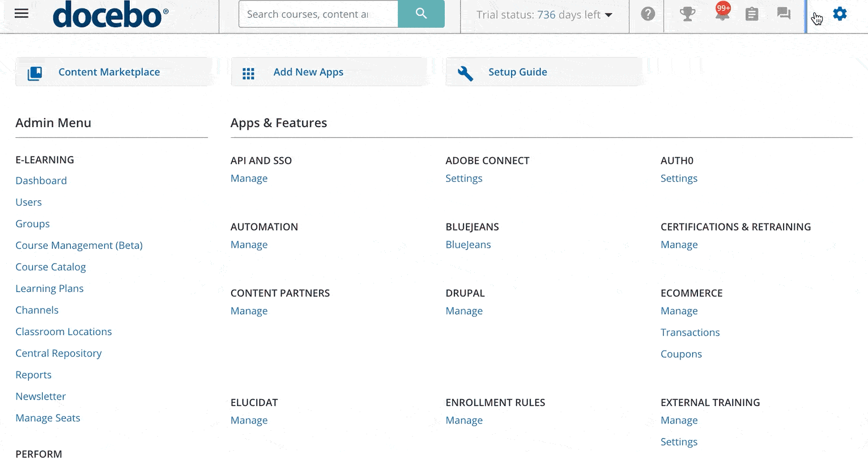
Task: Open the Learning Plans section
Action: (49, 288)
